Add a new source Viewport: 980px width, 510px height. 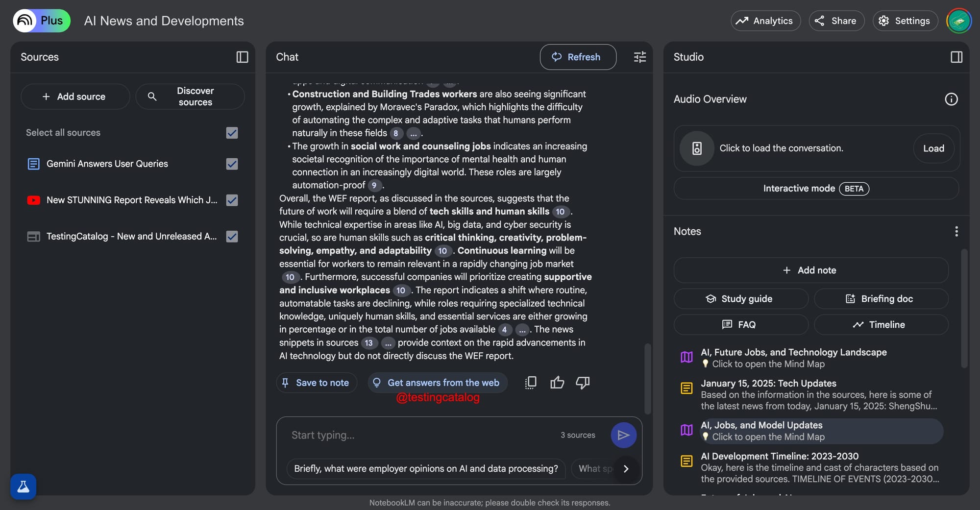point(75,97)
